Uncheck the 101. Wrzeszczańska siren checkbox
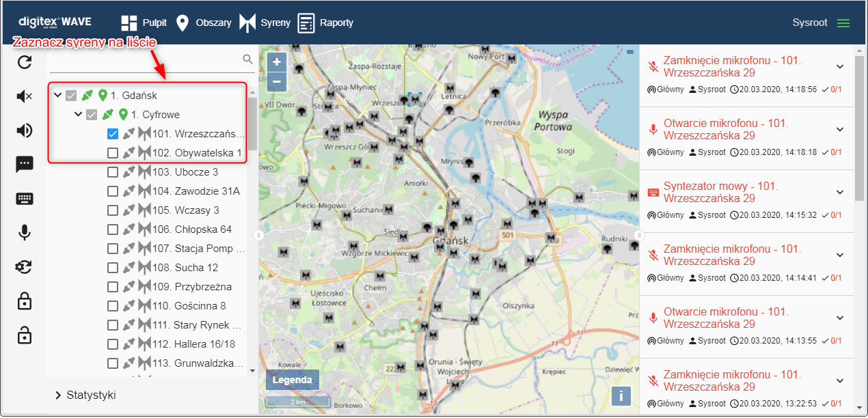Screen dimensions: 868x418 click(x=113, y=134)
